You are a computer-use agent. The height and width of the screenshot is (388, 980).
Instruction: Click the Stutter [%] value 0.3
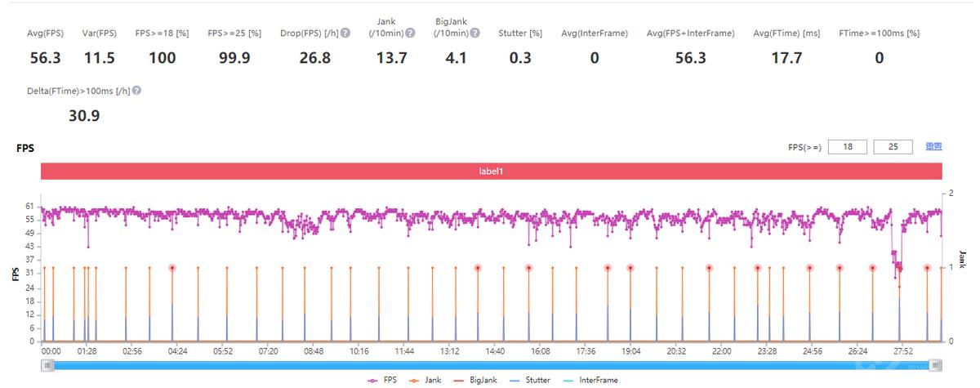[520, 58]
